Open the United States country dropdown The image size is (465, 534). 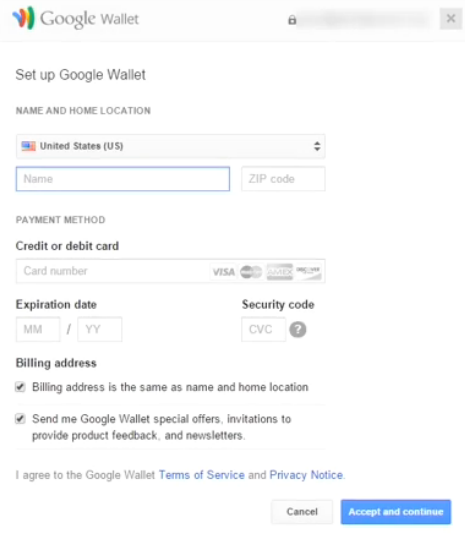[171, 146]
